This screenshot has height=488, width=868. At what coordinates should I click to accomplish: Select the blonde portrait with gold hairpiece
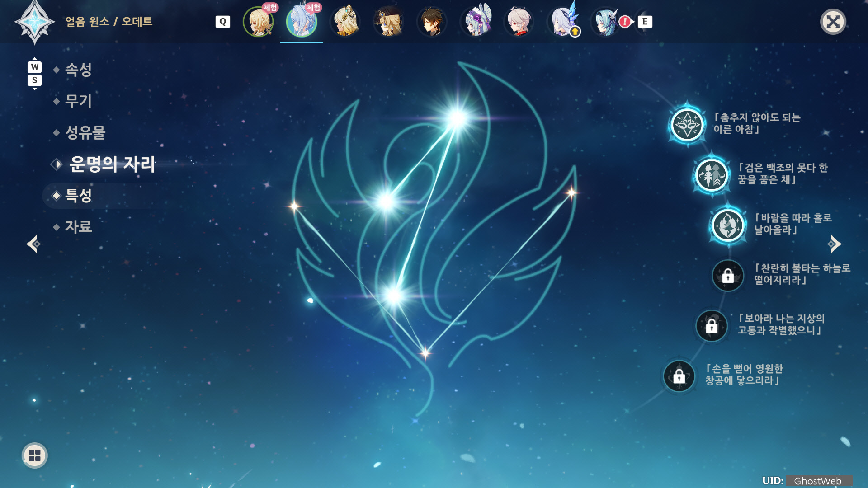pos(345,21)
